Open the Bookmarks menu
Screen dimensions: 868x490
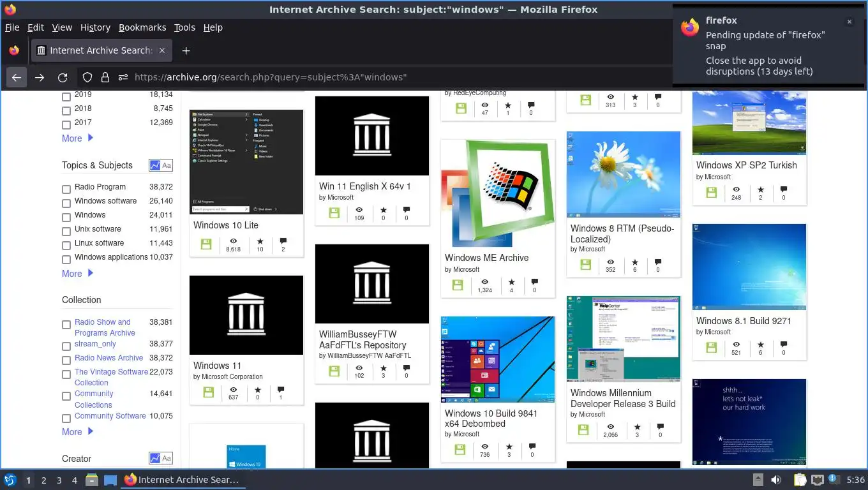tap(142, 27)
